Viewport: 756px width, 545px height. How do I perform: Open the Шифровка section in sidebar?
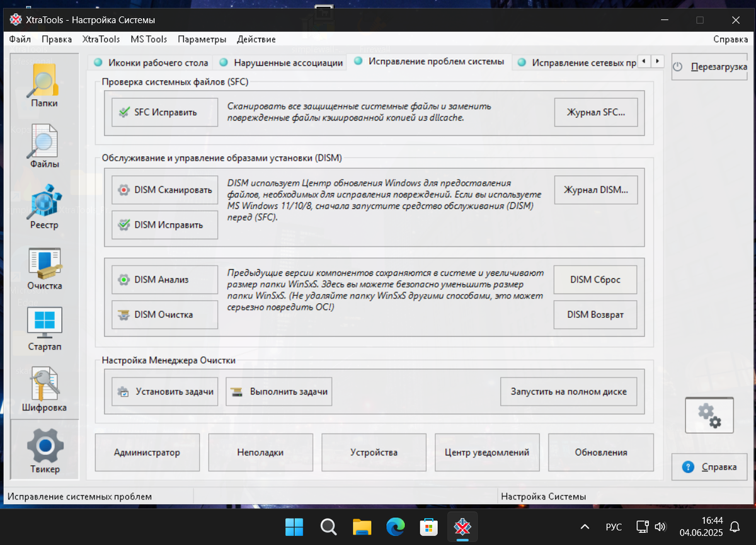coord(44,391)
